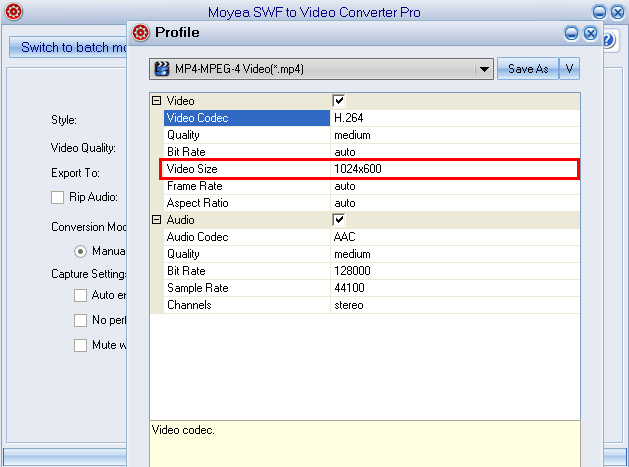Image resolution: width=629 pixels, height=467 pixels.
Task: Select the Sample Rate property row
Action: tap(371, 288)
